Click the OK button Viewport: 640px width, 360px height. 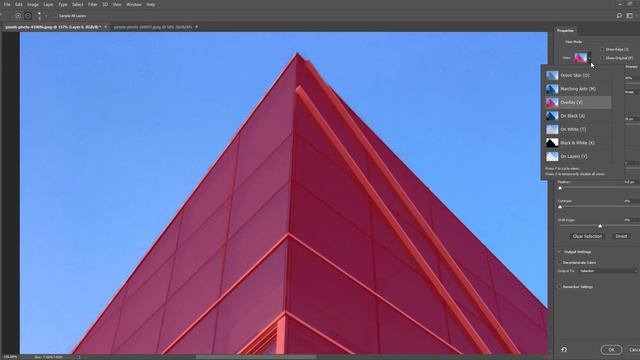[x=611, y=350]
